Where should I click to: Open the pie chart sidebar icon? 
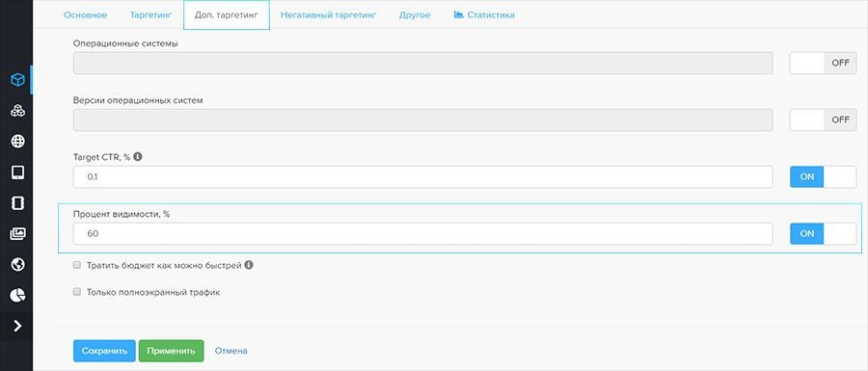coord(17,295)
